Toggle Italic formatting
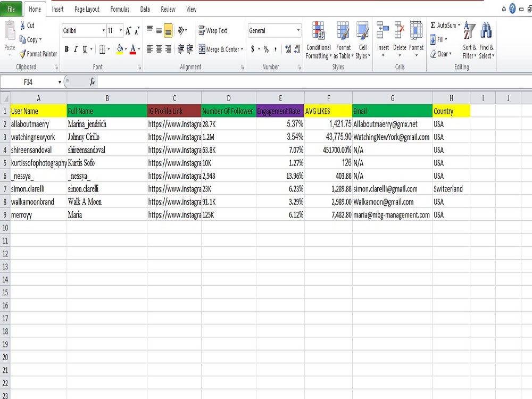The height and width of the screenshot is (399, 532). pos(76,49)
